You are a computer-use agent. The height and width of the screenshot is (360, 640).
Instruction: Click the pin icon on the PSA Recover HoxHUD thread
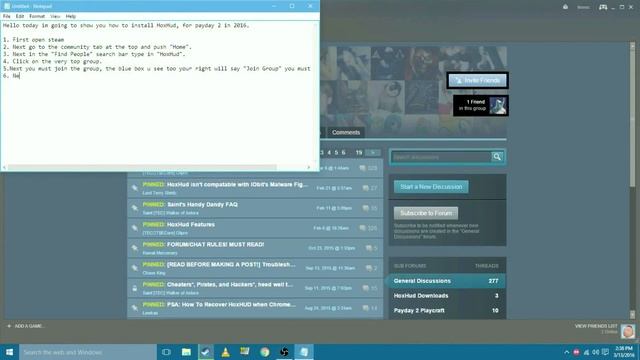(134, 308)
